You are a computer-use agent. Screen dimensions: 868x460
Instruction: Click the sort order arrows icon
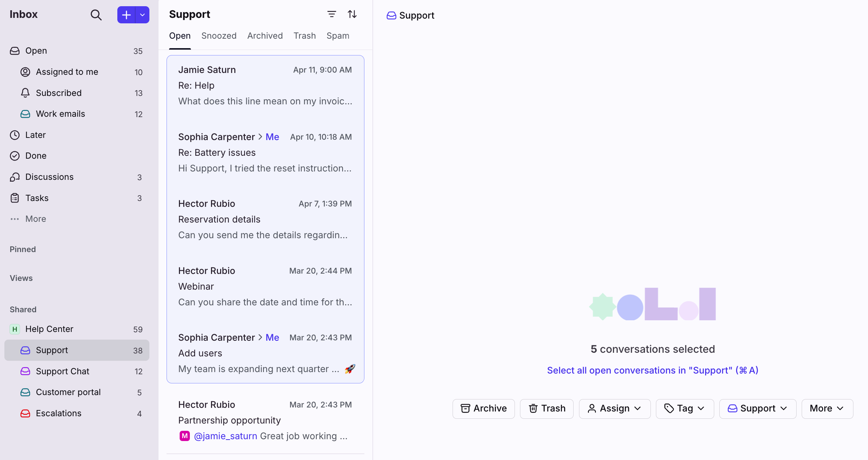click(352, 14)
